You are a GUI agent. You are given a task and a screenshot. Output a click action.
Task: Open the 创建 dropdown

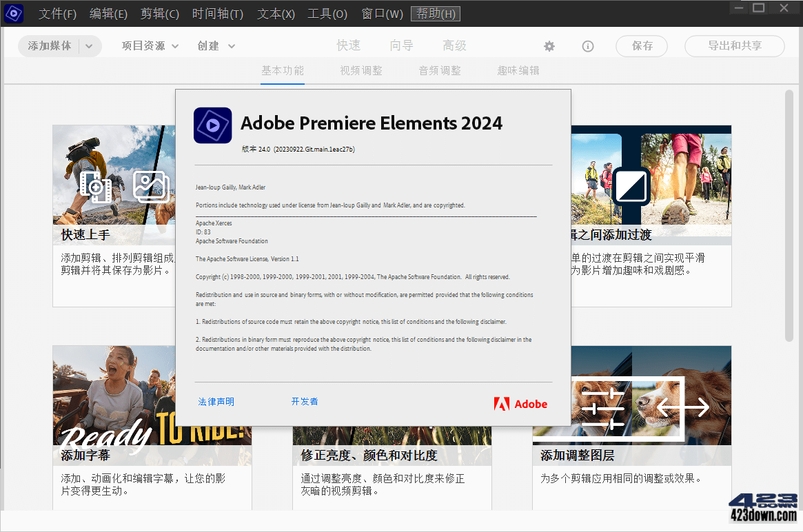[216, 46]
